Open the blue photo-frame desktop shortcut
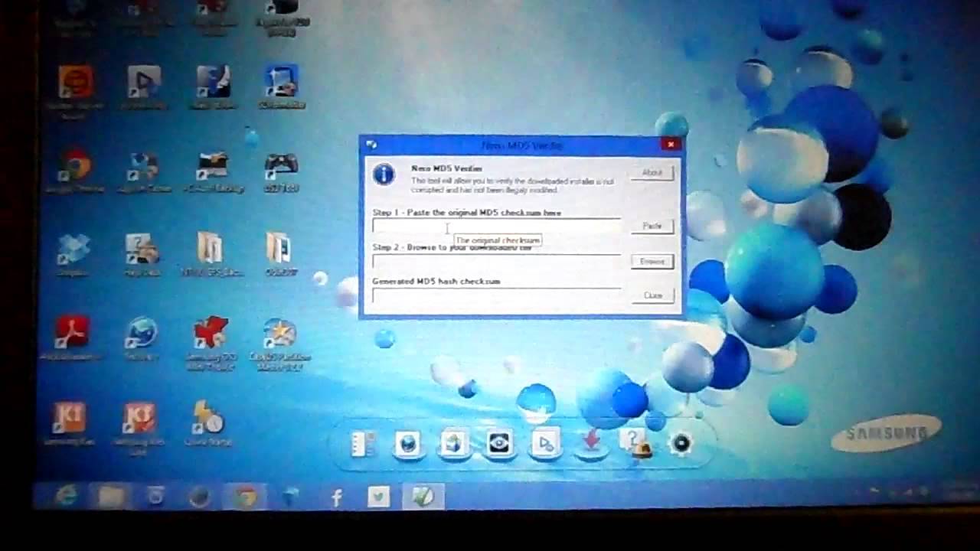The image size is (980, 551). (281, 81)
